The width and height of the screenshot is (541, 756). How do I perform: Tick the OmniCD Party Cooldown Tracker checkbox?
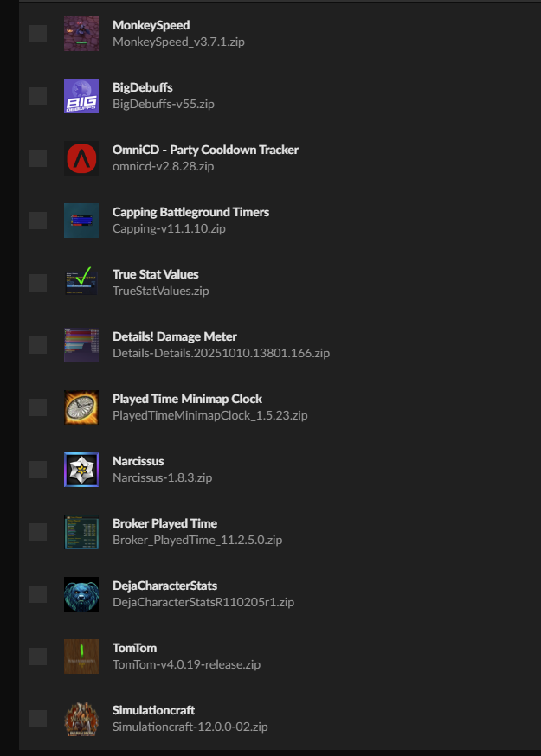[38, 158]
